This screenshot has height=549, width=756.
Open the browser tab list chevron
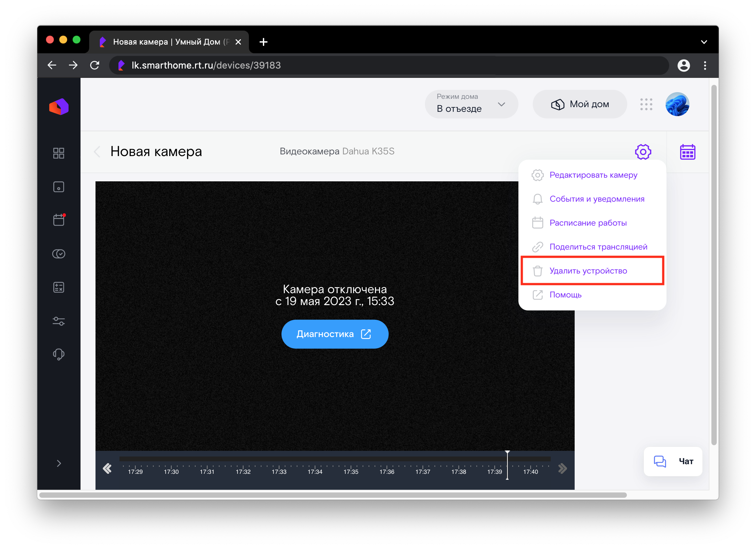[x=704, y=42]
